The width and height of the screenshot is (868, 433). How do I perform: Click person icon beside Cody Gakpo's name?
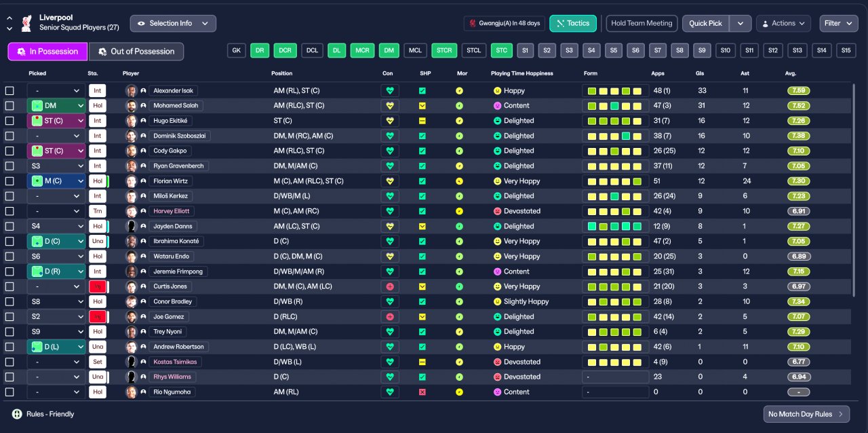144,151
